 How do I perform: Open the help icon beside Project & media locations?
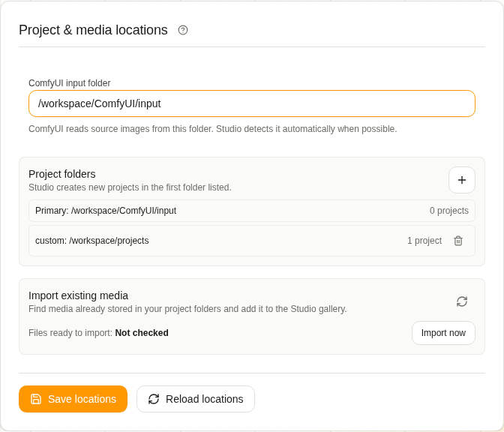183,30
